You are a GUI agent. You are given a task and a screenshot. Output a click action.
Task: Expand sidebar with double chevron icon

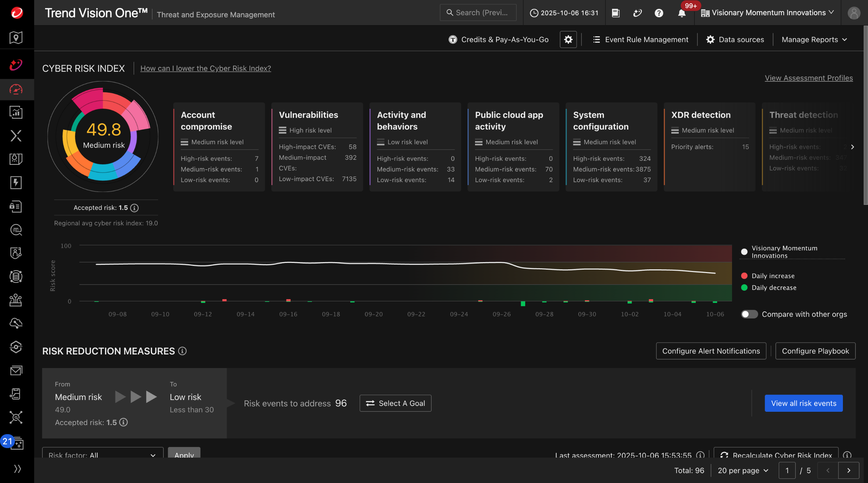(x=17, y=469)
